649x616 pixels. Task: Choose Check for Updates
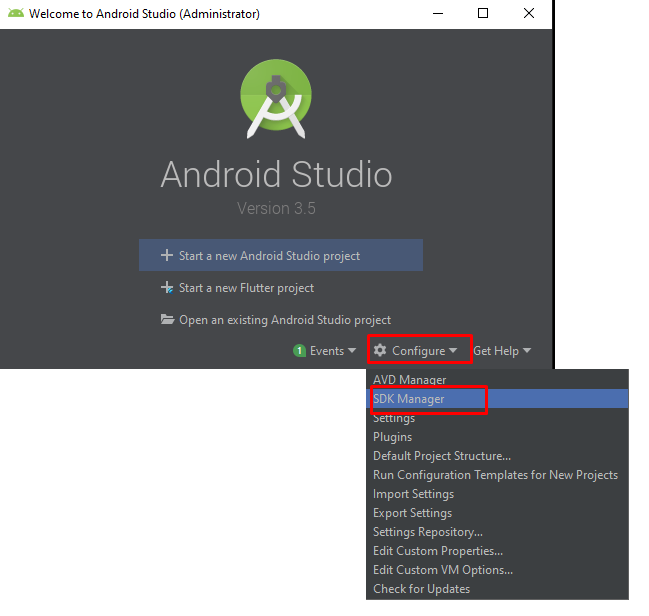[421, 589]
